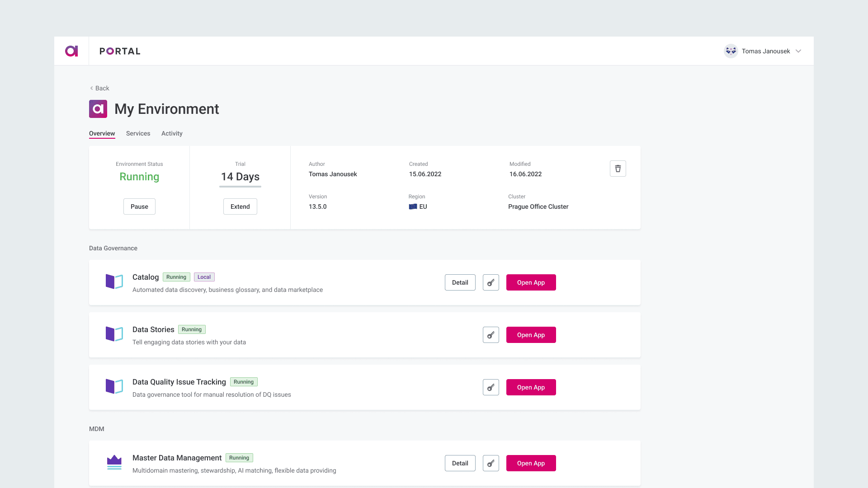This screenshot has width=868, height=488.
Task: Extend the 14 Days trial
Action: pyautogui.click(x=240, y=206)
